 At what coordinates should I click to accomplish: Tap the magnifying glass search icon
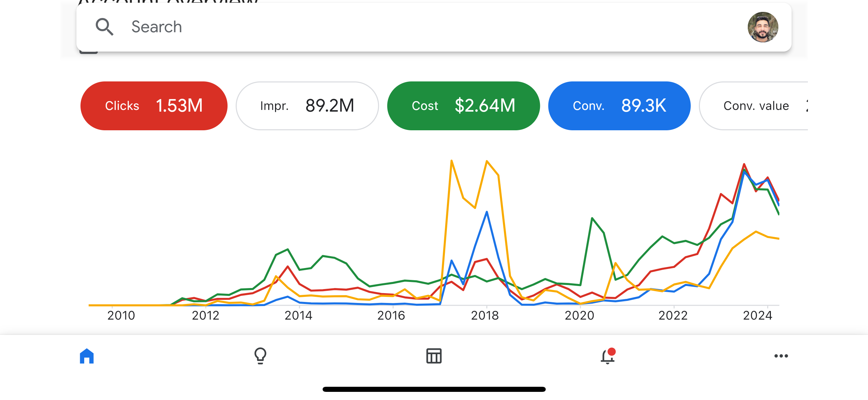click(x=104, y=27)
